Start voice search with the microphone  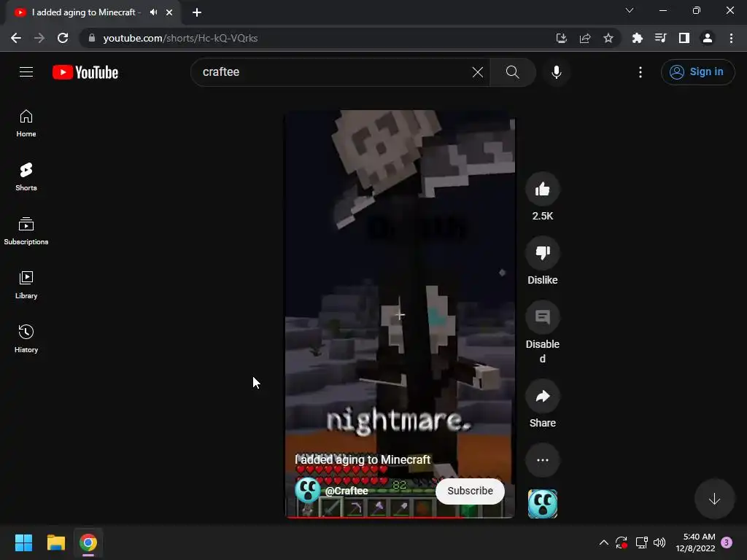[556, 72]
